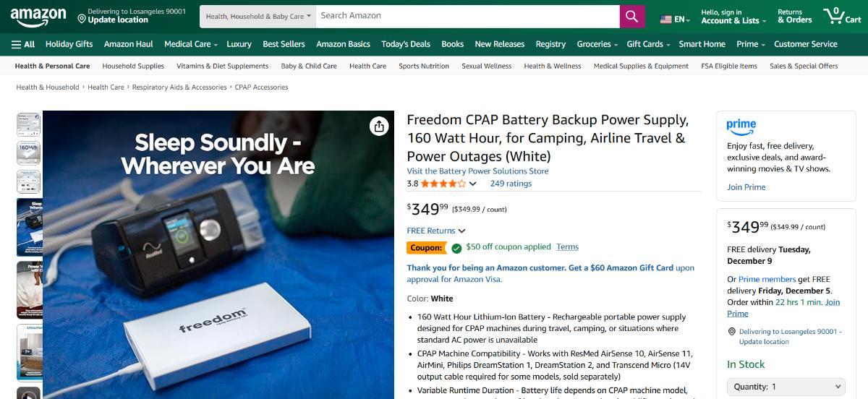This screenshot has height=399, width=868.
Task: Open the All hamburger menu
Action: [23, 44]
